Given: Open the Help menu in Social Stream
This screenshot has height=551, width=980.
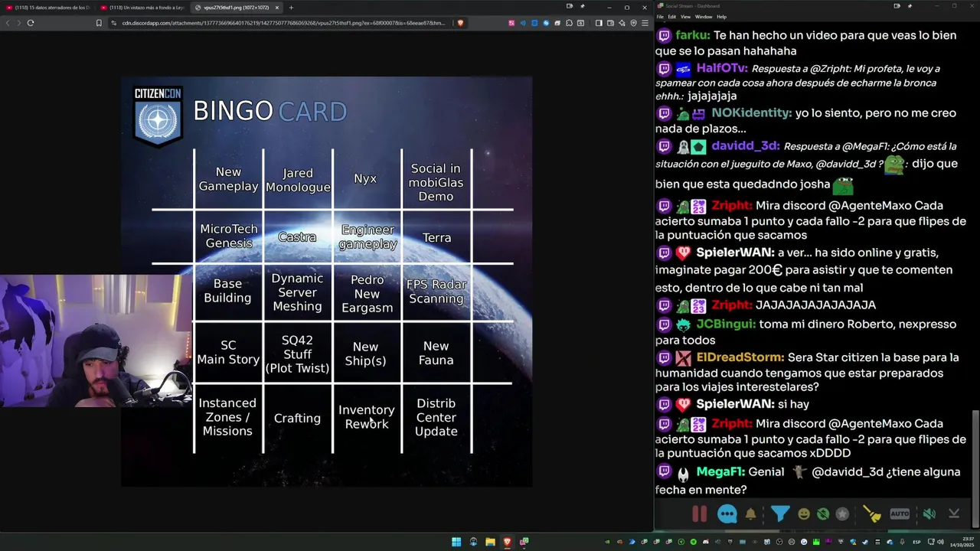Looking at the screenshot, I should tap(721, 17).
